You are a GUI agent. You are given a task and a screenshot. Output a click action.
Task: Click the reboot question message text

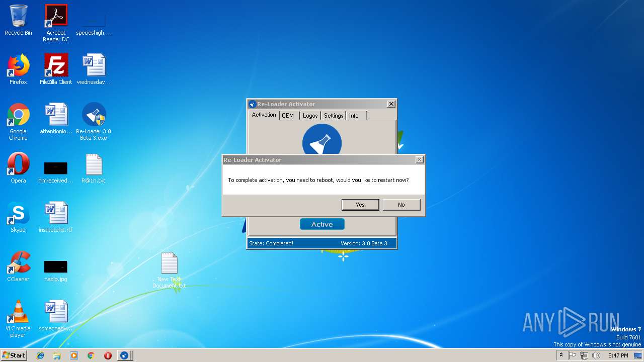(x=318, y=180)
